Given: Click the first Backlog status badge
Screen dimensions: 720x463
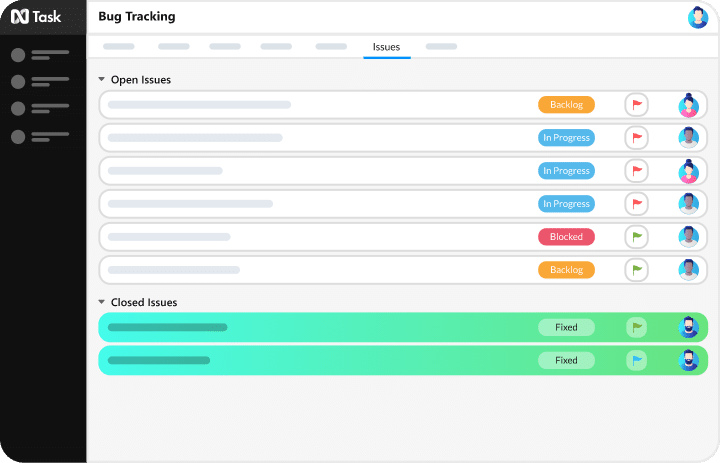Looking at the screenshot, I should tap(566, 105).
